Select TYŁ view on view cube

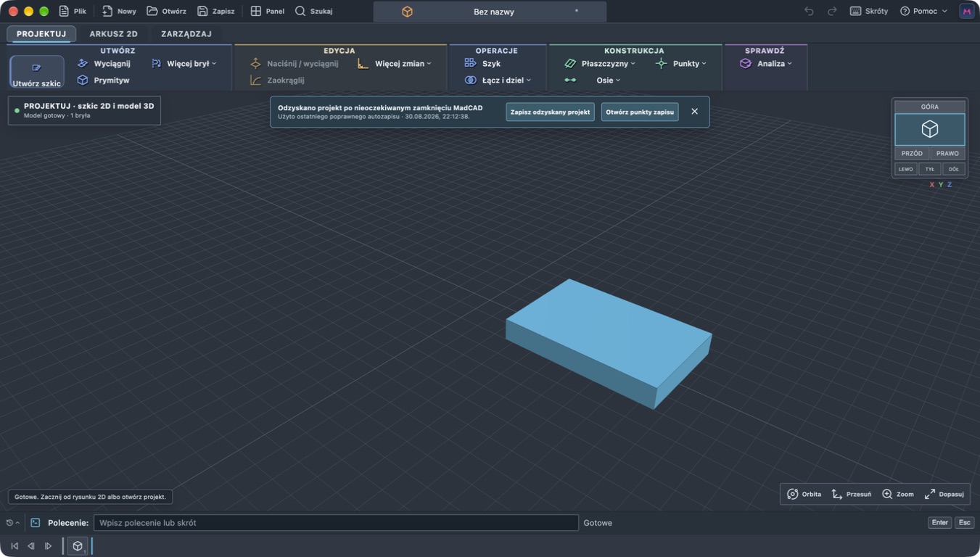(930, 169)
